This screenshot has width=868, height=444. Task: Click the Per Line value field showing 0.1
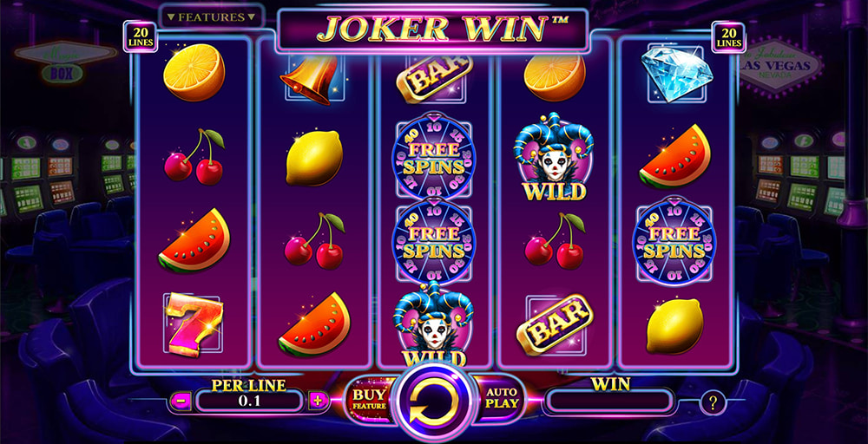pos(249,402)
